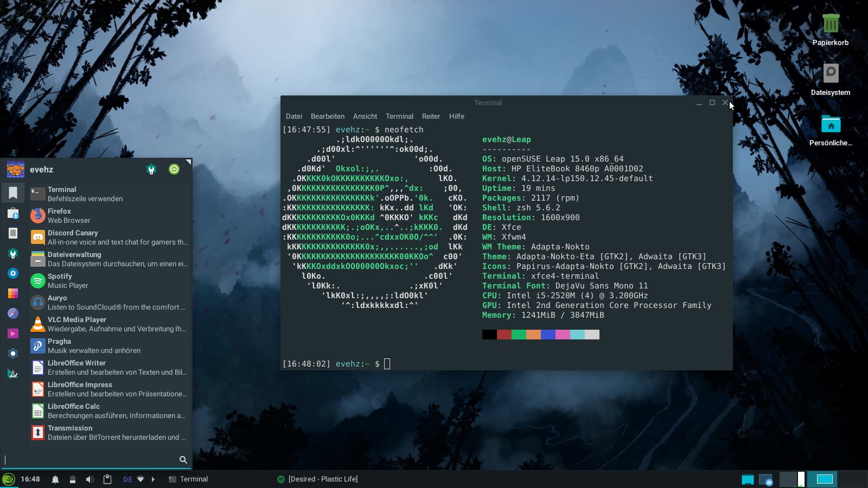Open the Datei menu in Terminal
The height and width of the screenshot is (488, 868).
click(x=294, y=117)
